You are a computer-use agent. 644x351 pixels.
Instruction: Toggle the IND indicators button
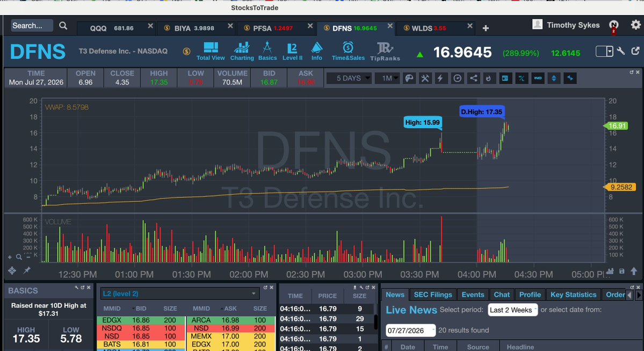pyautogui.click(x=538, y=78)
